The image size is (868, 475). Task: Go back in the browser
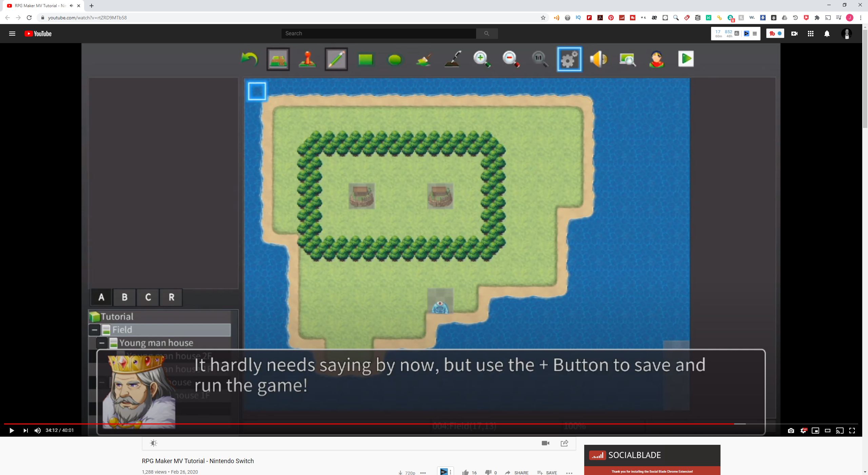point(7,18)
